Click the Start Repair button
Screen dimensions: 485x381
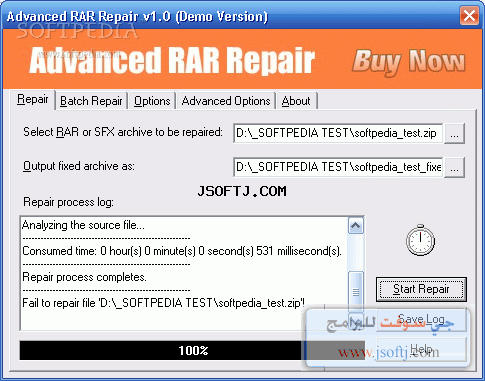click(x=421, y=289)
